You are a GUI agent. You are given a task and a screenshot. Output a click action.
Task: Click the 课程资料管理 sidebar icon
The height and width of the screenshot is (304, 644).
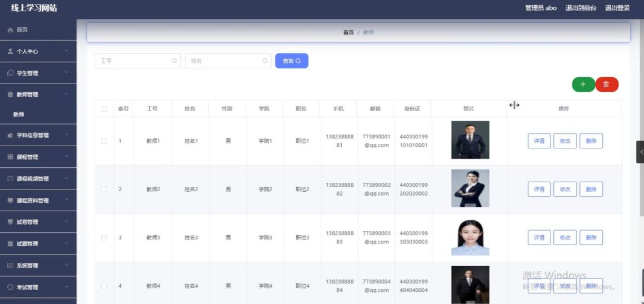point(10,201)
